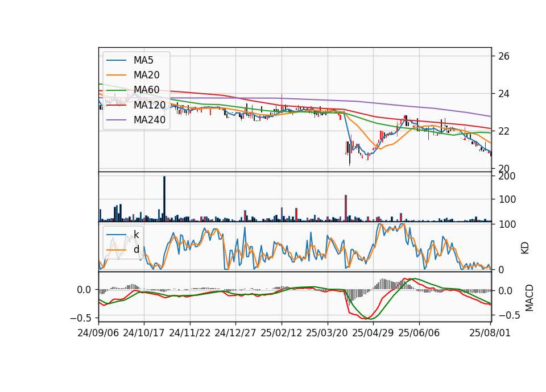The height and width of the screenshot is (392, 546).
Task: Click the MA5 legend label
Action: (x=143, y=60)
